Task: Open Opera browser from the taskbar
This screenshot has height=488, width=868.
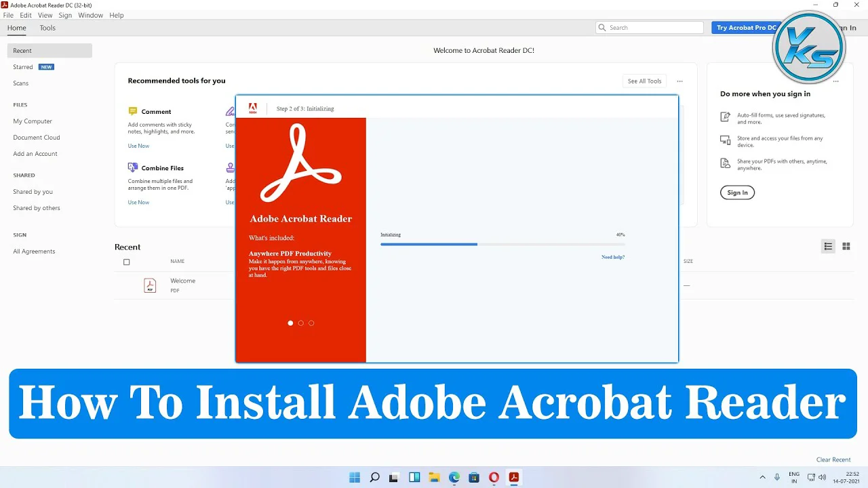Action: 494,477
